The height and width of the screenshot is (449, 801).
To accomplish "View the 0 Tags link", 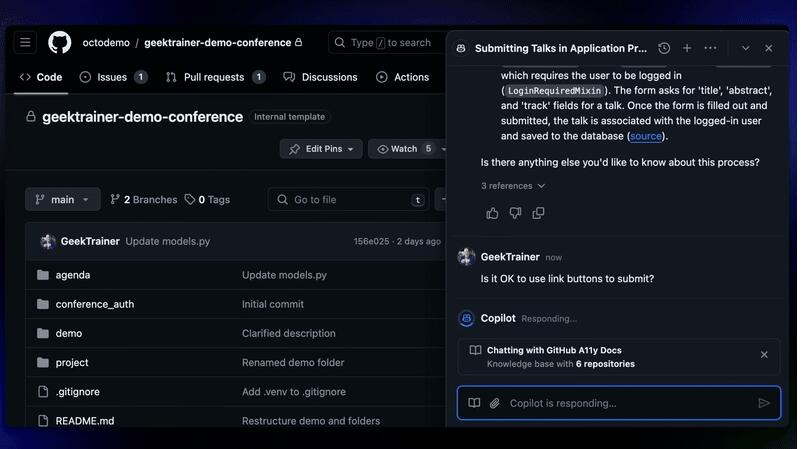I will tap(207, 200).
